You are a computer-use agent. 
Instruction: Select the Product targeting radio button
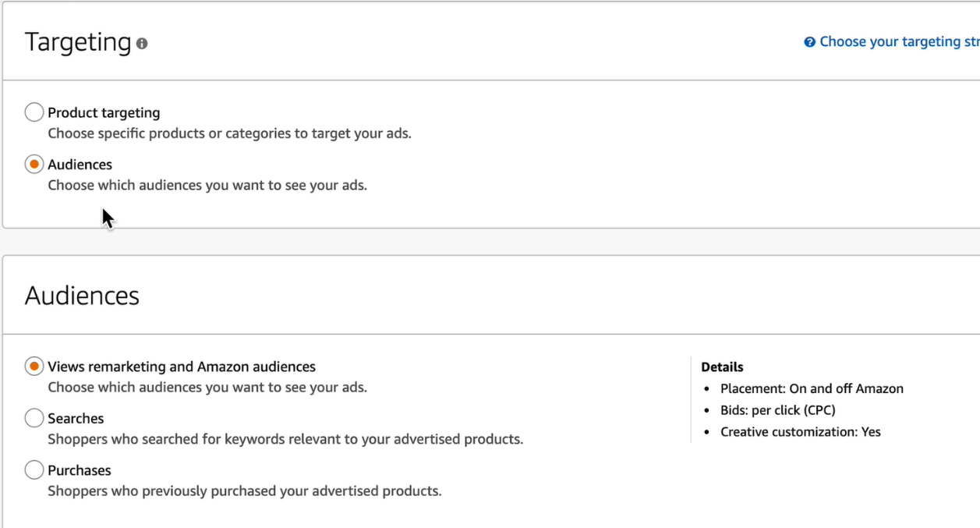(x=34, y=112)
